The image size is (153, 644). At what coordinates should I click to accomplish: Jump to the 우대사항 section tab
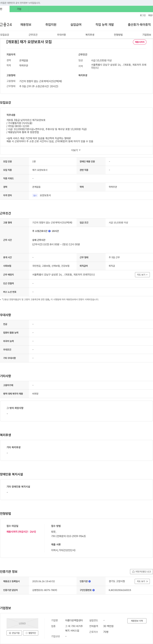point(61,35)
